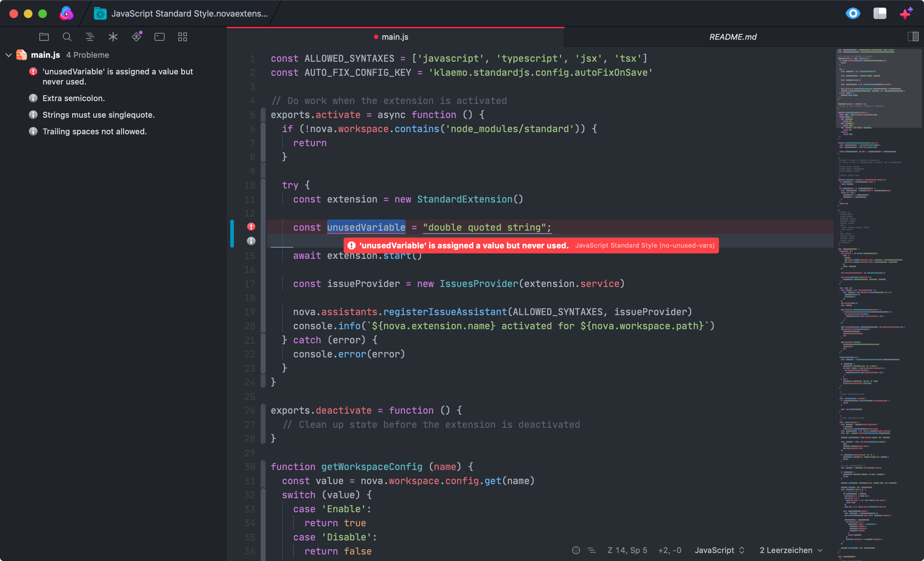Toggle the blue eye preview button
Viewport: 924px width, 561px height.
pyautogui.click(x=853, y=13)
